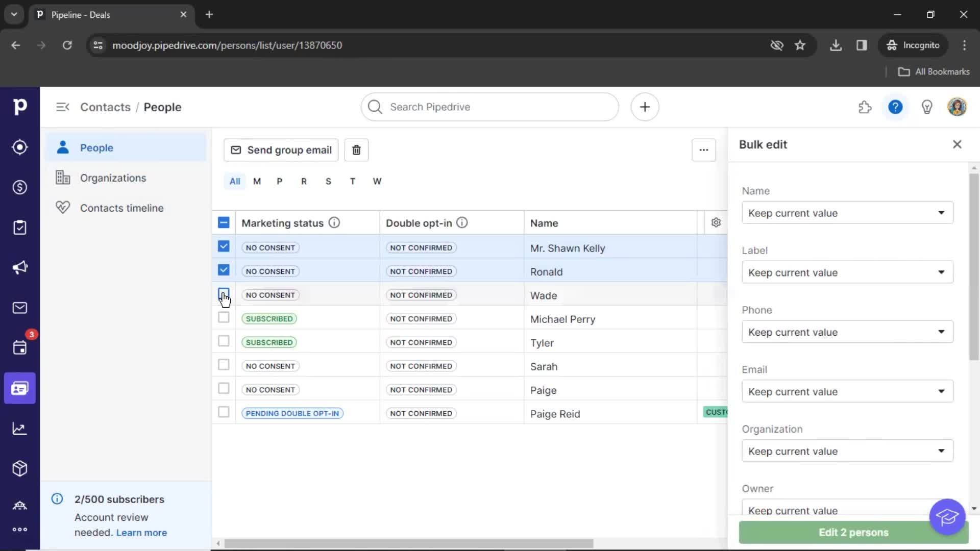Click the Mail sidebar icon

coord(19,308)
